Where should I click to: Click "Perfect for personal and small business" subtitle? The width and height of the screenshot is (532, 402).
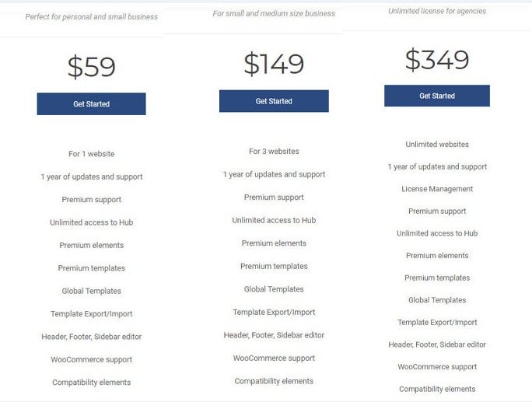(91, 16)
